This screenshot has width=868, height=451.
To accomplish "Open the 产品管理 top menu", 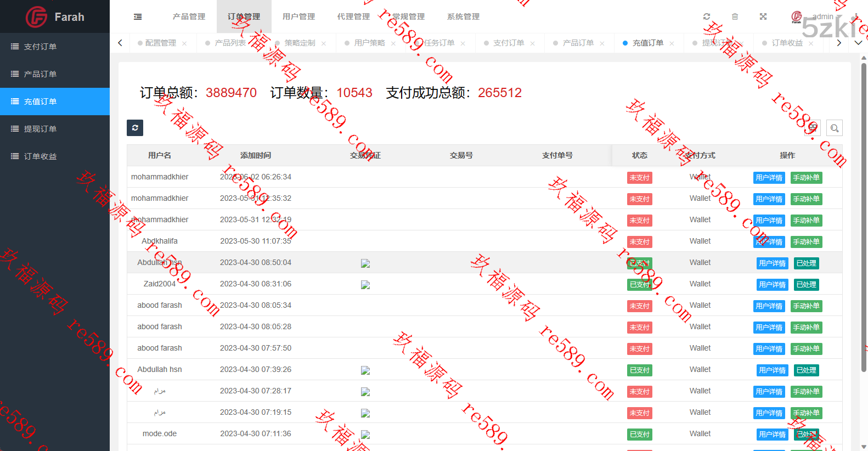I will pos(189,16).
